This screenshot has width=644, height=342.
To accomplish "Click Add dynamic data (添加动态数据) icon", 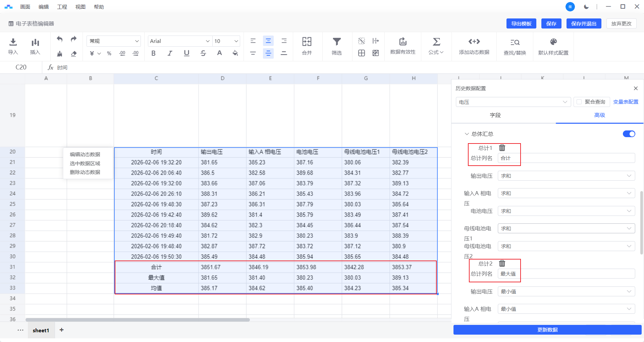I will coord(474,42).
